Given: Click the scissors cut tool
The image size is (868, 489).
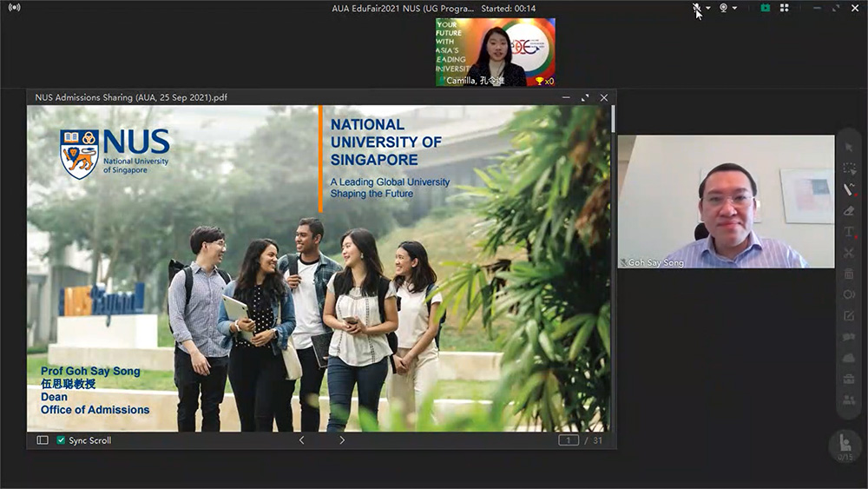Looking at the screenshot, I should pos(849,253).
